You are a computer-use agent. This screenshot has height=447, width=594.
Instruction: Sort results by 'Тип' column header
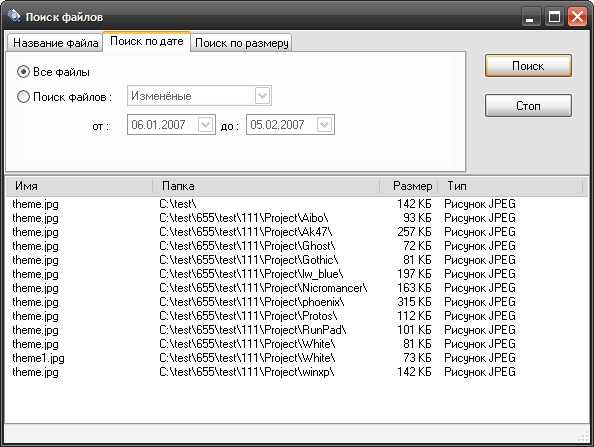pos(510,186)
